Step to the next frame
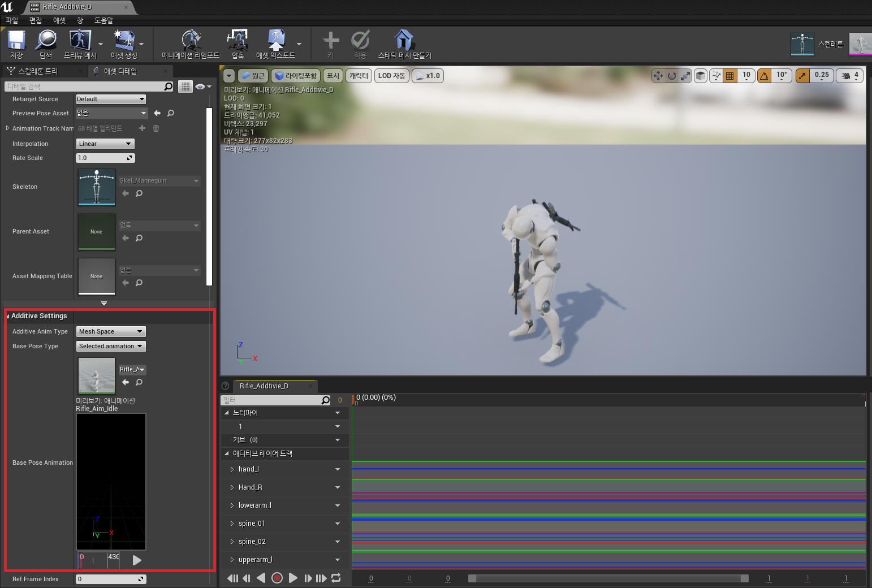 coord(308,578)
